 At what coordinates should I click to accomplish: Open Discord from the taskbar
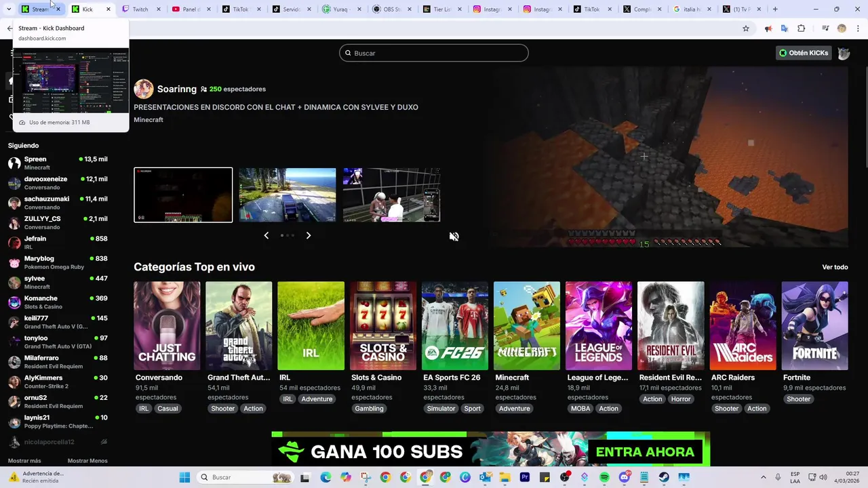(624, 477)
